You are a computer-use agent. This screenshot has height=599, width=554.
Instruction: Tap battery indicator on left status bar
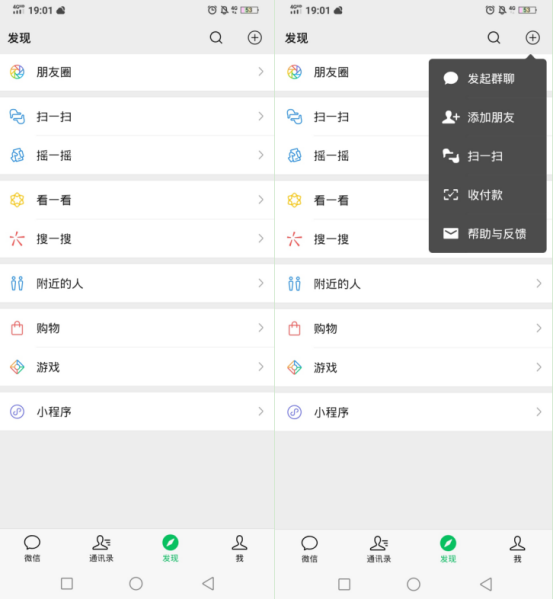pos(249,10)
